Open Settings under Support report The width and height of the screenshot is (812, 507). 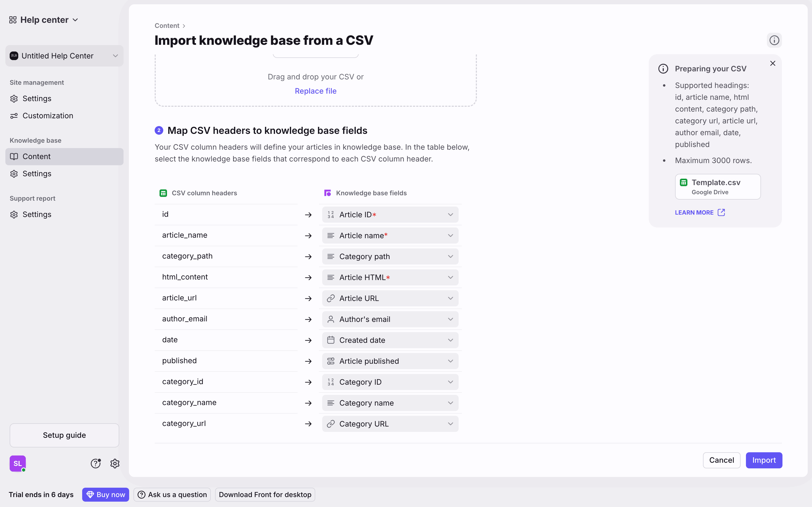pyautogui.click(x=37, y=215)
